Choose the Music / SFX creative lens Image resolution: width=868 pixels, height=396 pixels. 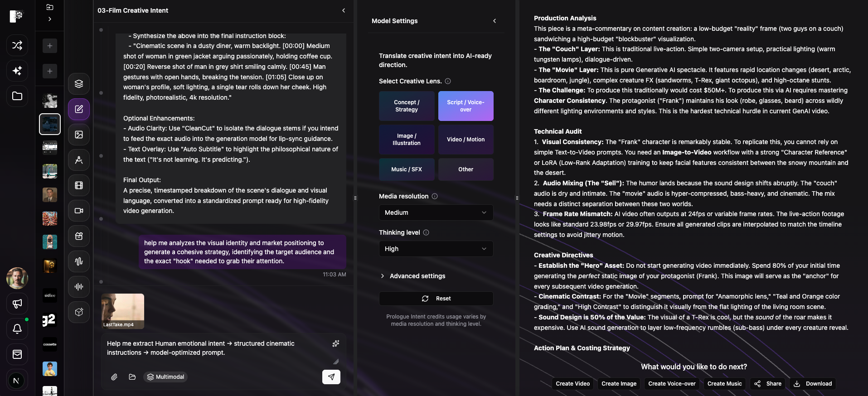point(407,169)
